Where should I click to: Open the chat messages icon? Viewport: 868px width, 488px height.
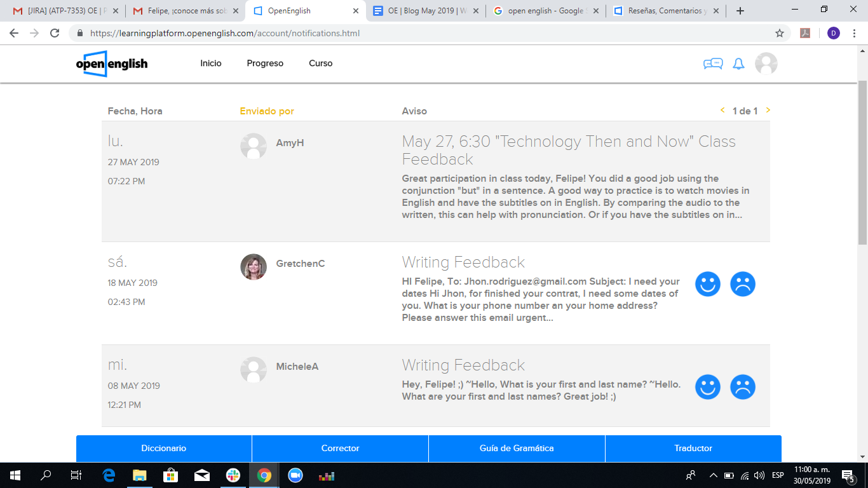click(x=713, y=64)
